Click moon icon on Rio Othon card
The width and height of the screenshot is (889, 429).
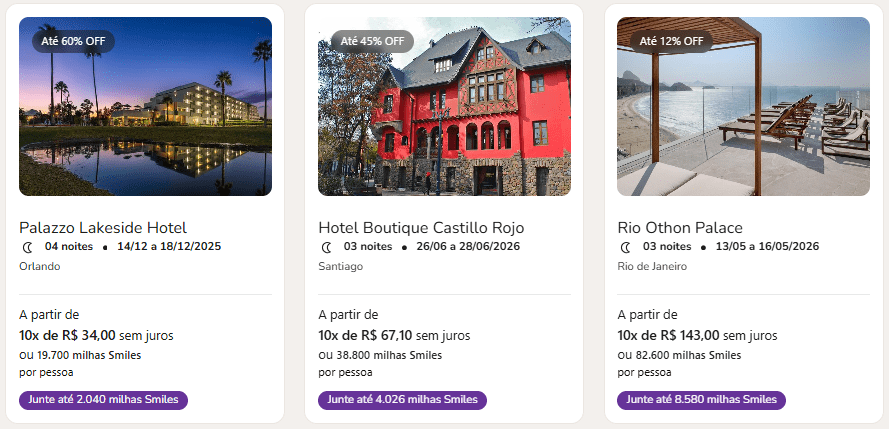[626, 247]
